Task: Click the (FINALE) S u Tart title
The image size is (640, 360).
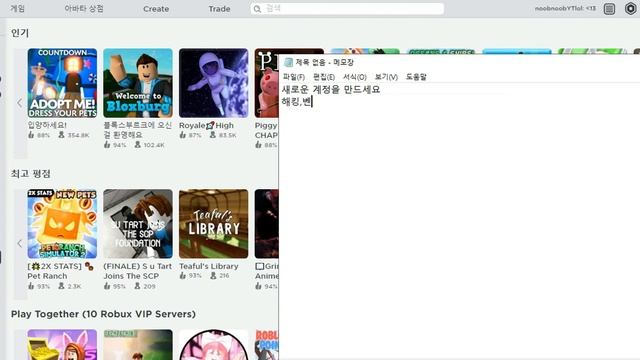Action: coord(138,271)
